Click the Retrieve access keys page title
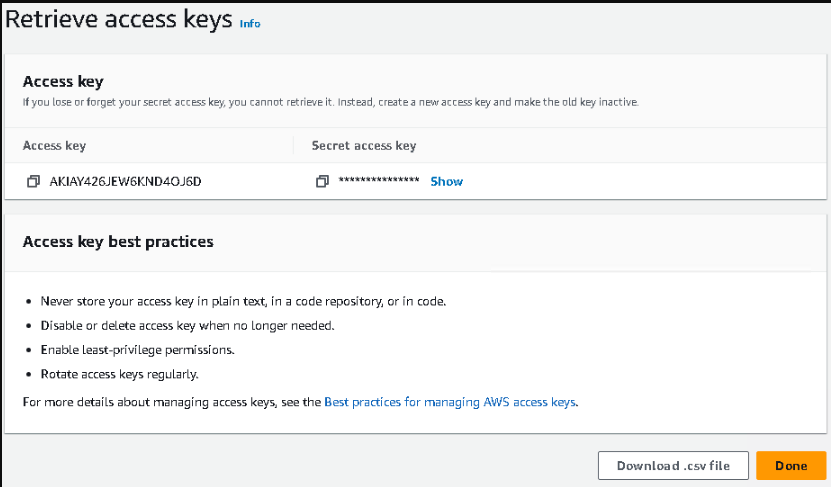 (x=119, y=20)
